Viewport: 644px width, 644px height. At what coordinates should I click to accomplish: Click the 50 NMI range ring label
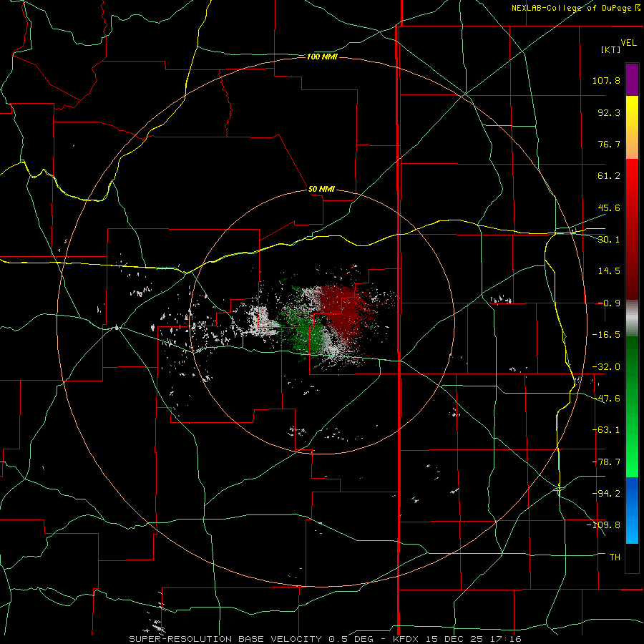[321, 189]
